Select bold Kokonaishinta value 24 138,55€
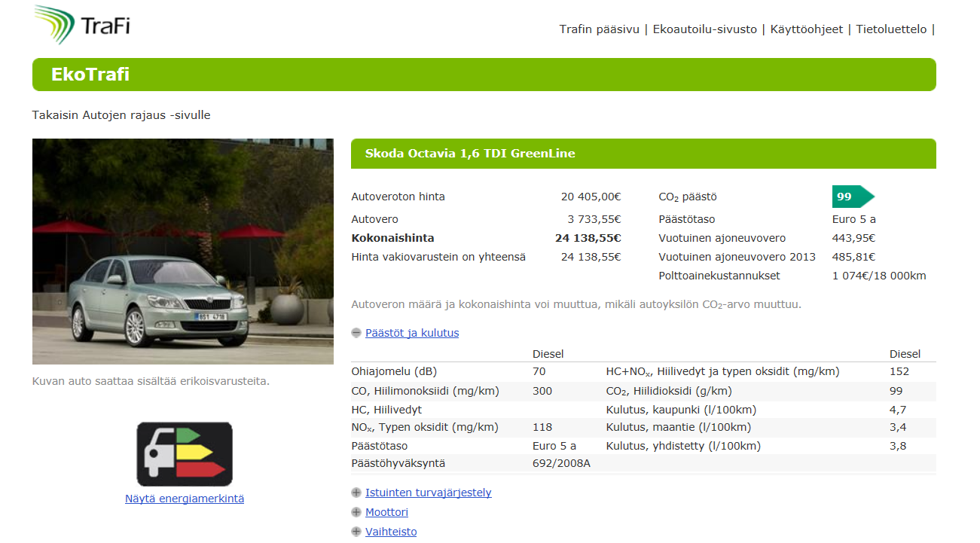980x543 pixels. (588, 238)
